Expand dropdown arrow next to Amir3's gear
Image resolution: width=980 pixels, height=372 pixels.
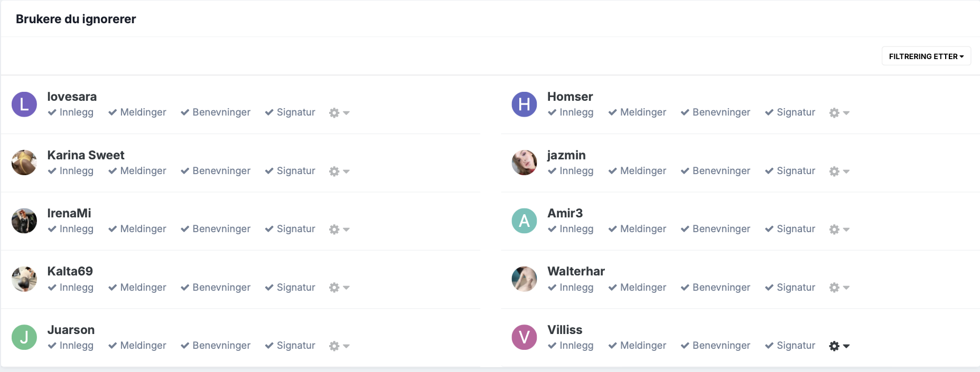[x=846, y=230]
